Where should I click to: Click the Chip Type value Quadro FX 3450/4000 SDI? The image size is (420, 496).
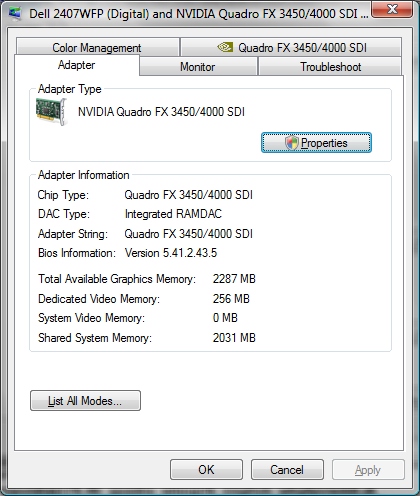click(x=189, y=195)
